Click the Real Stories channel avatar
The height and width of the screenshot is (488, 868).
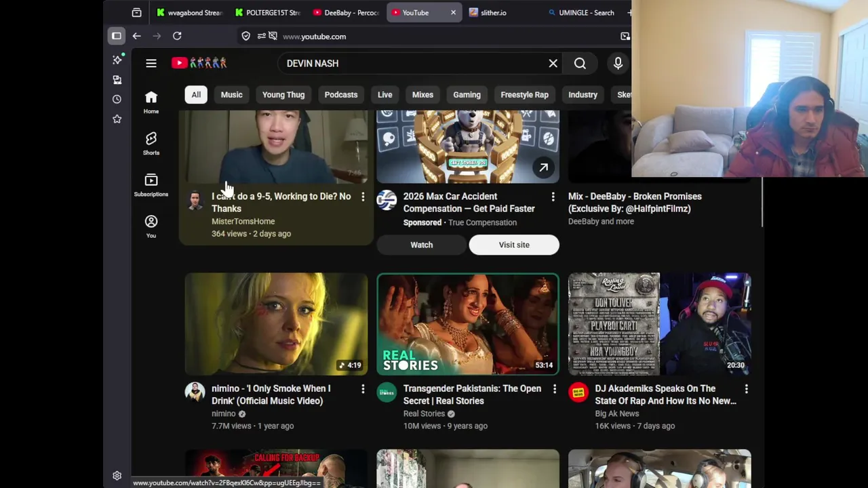click(387, 392)
